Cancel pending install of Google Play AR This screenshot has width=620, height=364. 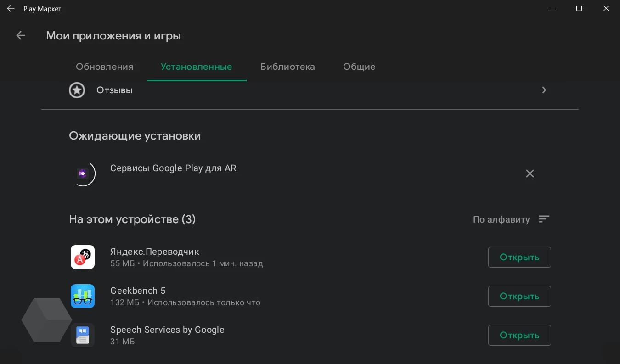click(530, 174)
